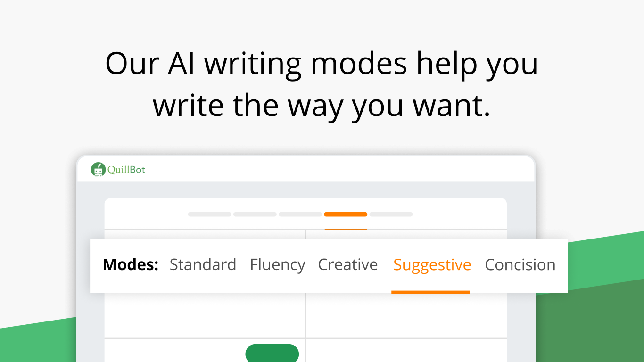Click the empty right output pane
This screenshot has width=644, height=362.
point(406,315)
